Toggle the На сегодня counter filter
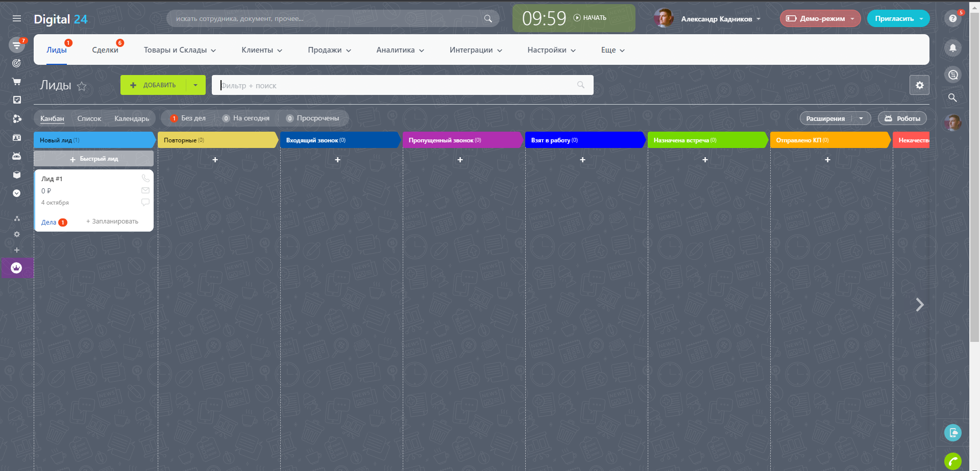 (x=246, y=118)
